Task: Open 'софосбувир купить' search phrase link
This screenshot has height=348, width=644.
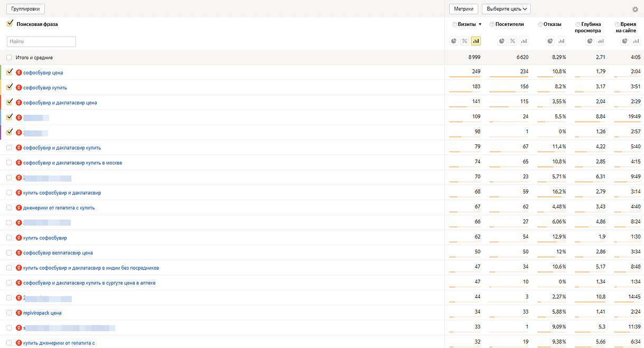Action: (x=45, y=88)
